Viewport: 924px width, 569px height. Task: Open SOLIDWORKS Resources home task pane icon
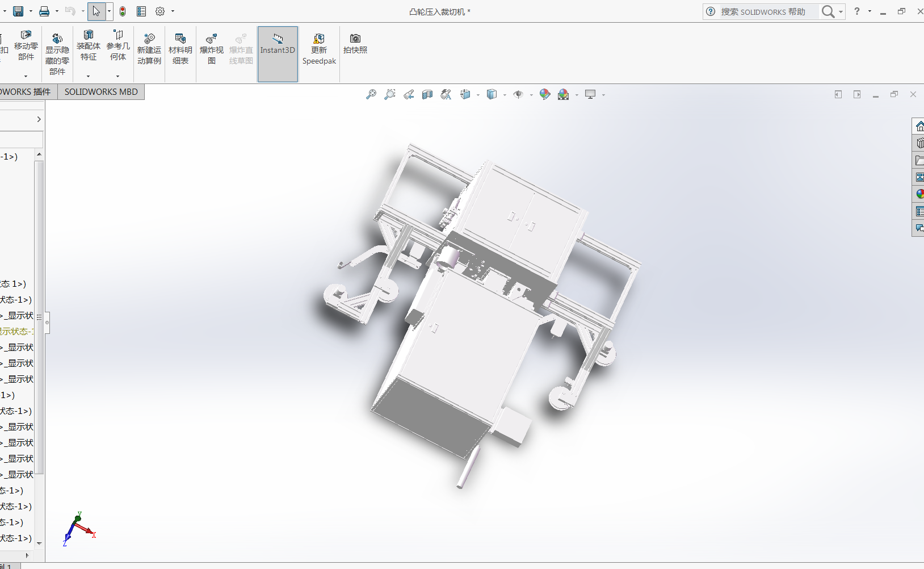tap(919, 126)
